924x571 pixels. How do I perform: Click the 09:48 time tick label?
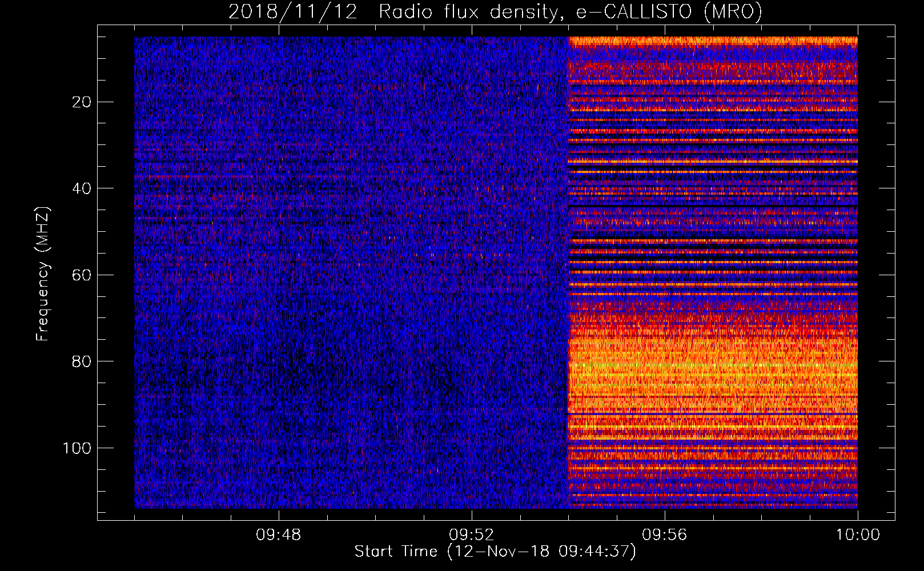coord(279,535)
